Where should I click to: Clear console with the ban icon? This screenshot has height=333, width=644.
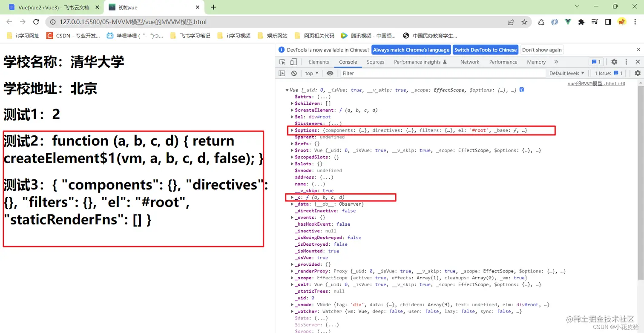click(294, 73)
